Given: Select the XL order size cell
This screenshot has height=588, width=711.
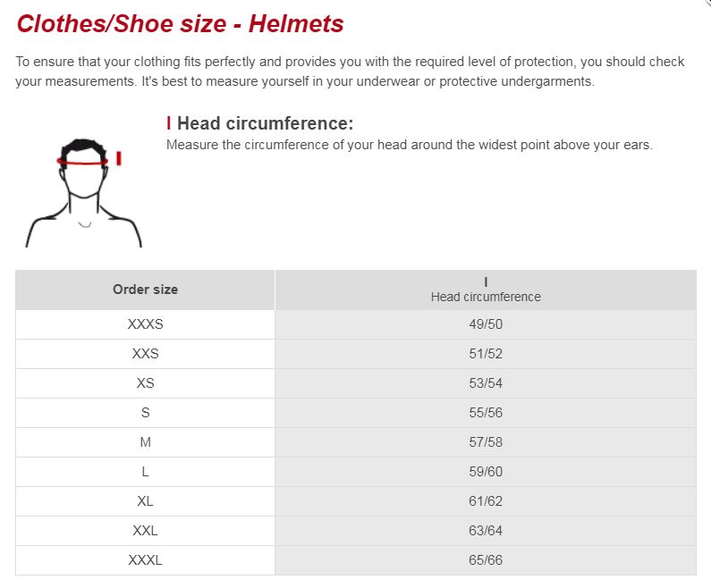Looking at the screenshot, I should tap(145, 501).
